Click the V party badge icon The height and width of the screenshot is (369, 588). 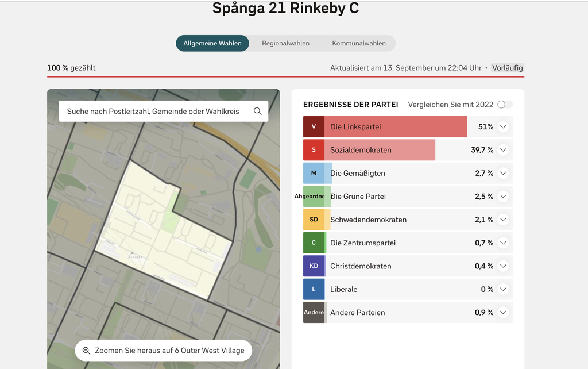[314, 127]
